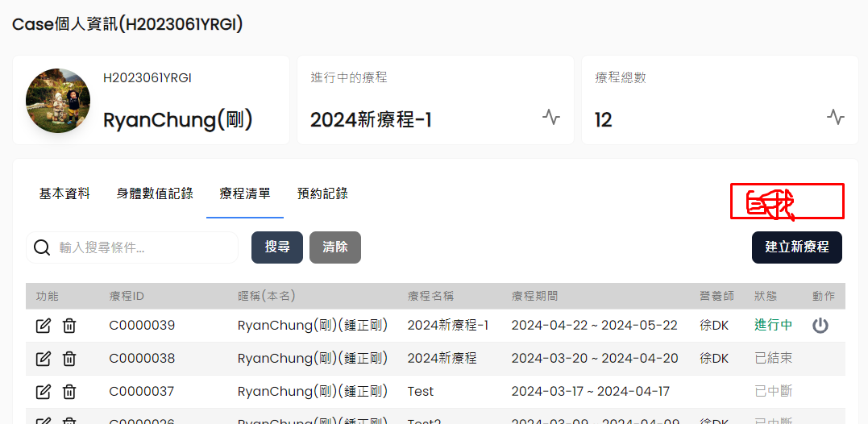Delete treatment C0000039 with trash icon
The image size is (868, 424).
[70, 326]
